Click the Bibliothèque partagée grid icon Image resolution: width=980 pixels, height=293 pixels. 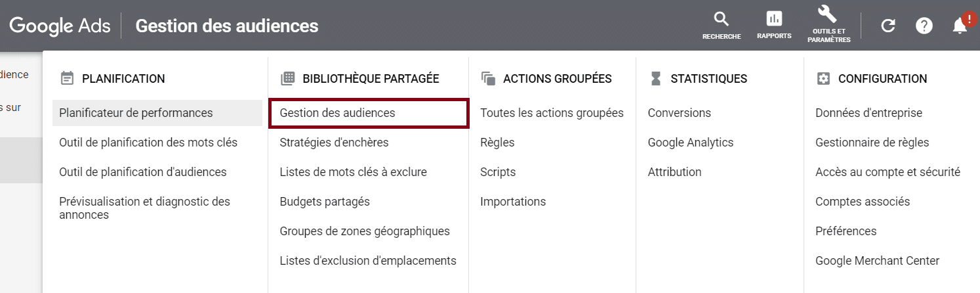point(287,79)
